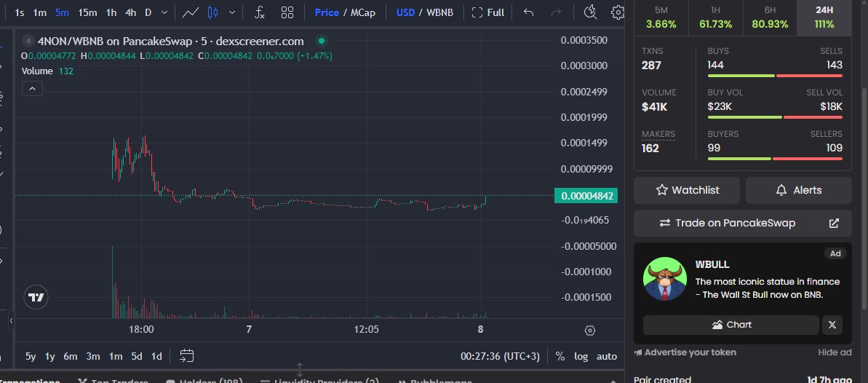Set range to 1d
The height and width of the screenshot is (383, 868).
(156, 356)
